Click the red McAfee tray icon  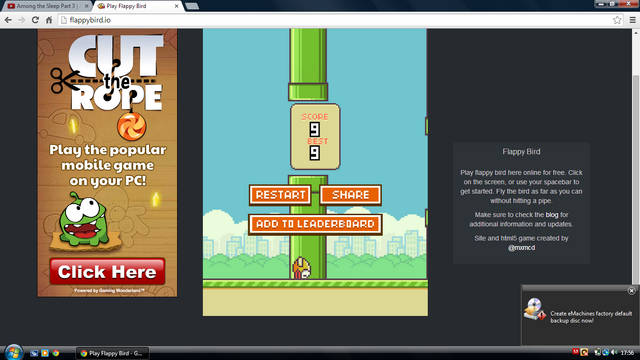[x=576, y=352]
